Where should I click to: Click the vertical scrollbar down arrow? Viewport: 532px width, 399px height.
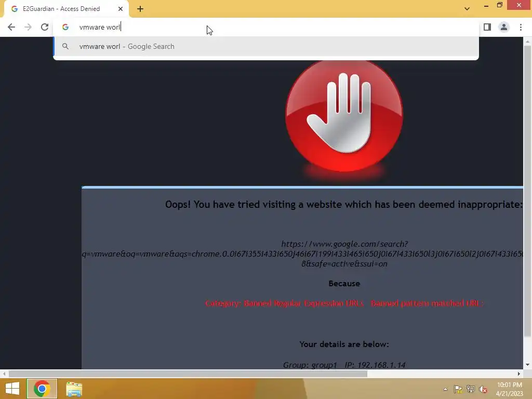(x=527, y=365)
